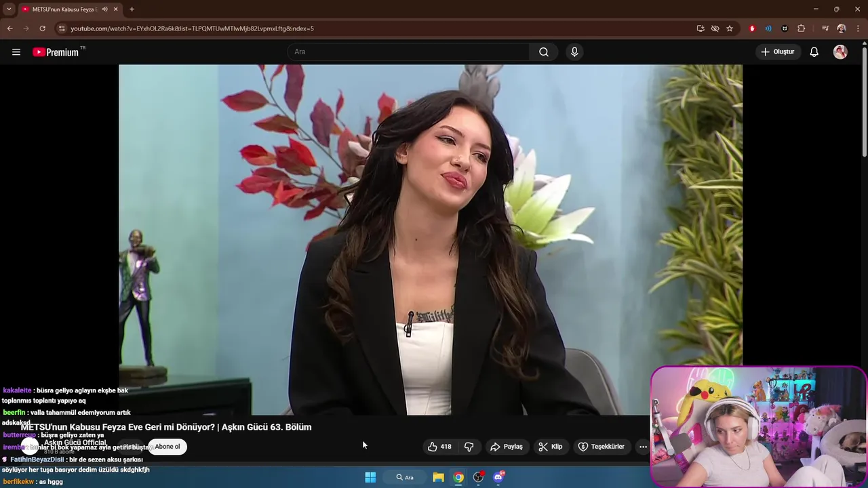
Task: Start voice search with the microphone icon
Action: [x=574, y=52]
